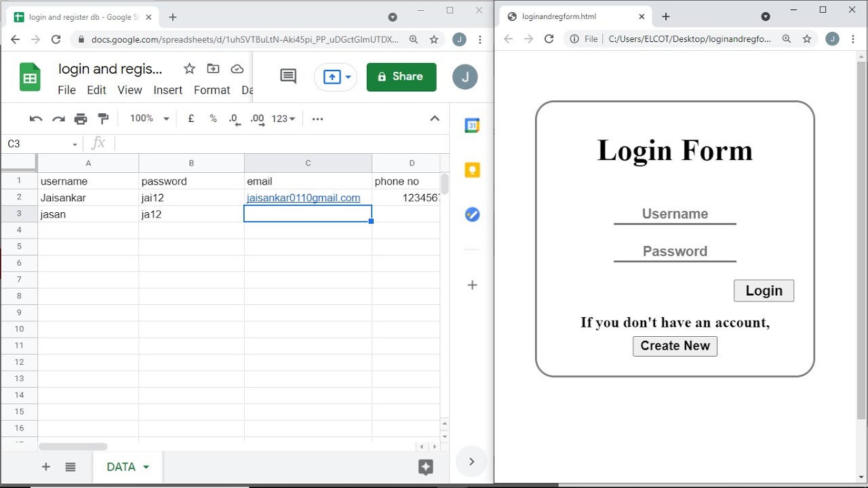Click the Undo icon in Sheets toolbar
The height and width of the screenshot is (488, 868).
36,119
